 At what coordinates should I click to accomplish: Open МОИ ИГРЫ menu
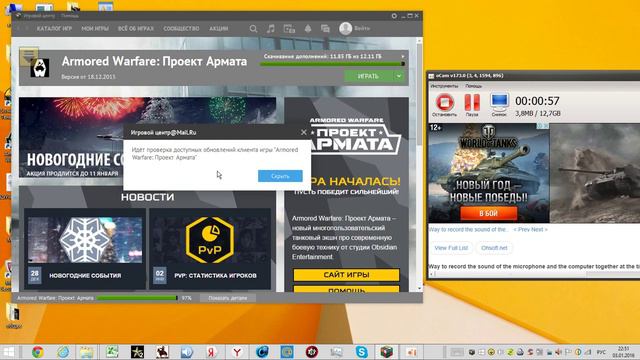coord(95,29)
